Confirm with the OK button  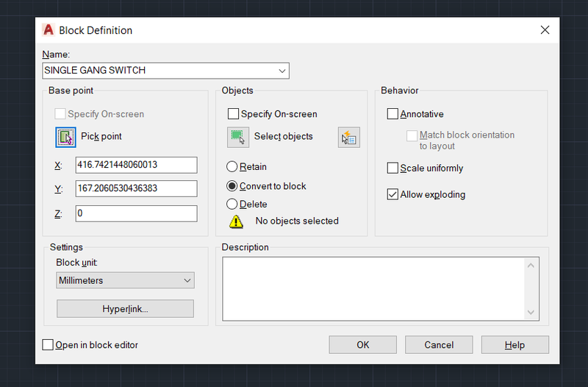(362, 344)
